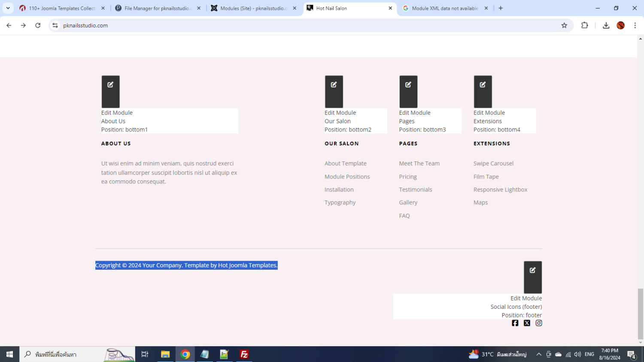Go back in browser history

point(9,25)
